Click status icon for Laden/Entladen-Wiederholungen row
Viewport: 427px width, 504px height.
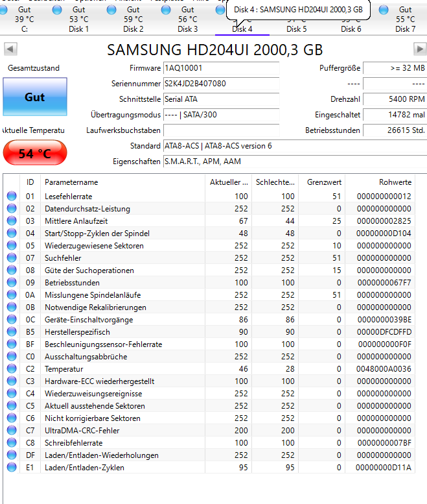(12, 455)
